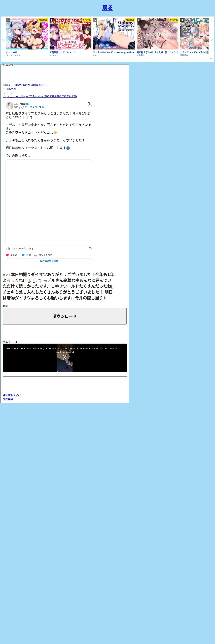The width and height of the screenshot is (215, 644).
Task: Click the 検索結果 legend label
Action: click(8, 65)
